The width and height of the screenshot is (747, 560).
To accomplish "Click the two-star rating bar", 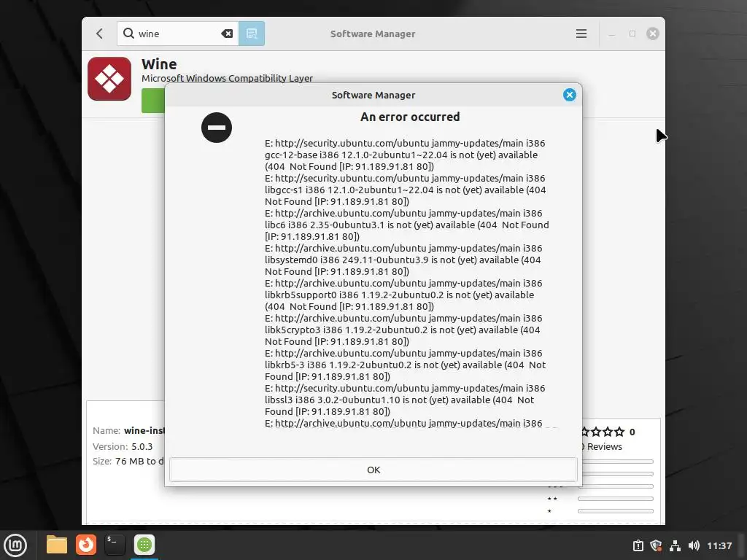I will [615, 499].
